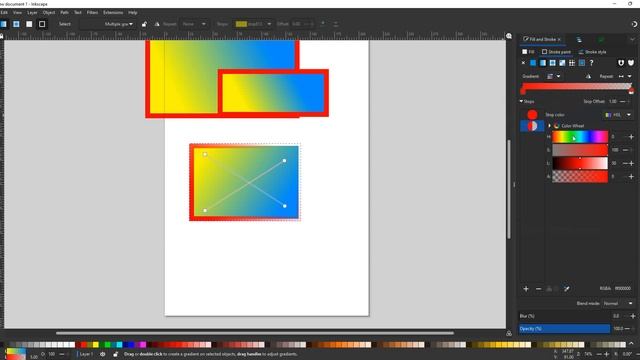Screen dimensions: 640x360
Task: Switch to the Stroke paint tab
Action: pos(556,52)
